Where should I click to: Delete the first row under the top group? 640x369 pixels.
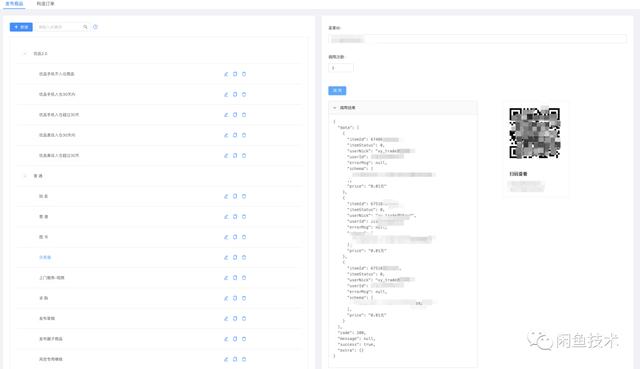coord(244,74)
